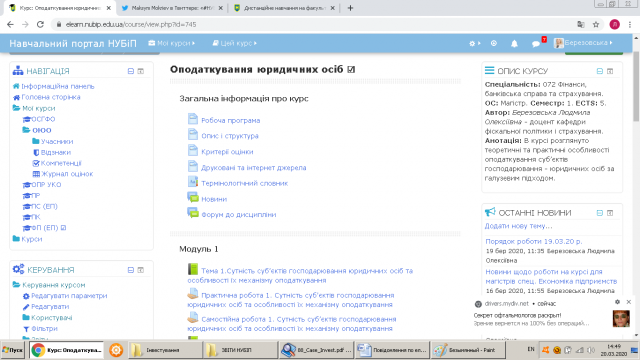
Task: Switch to Дистанційне навчання browser tab
Action: click(285, 8)
